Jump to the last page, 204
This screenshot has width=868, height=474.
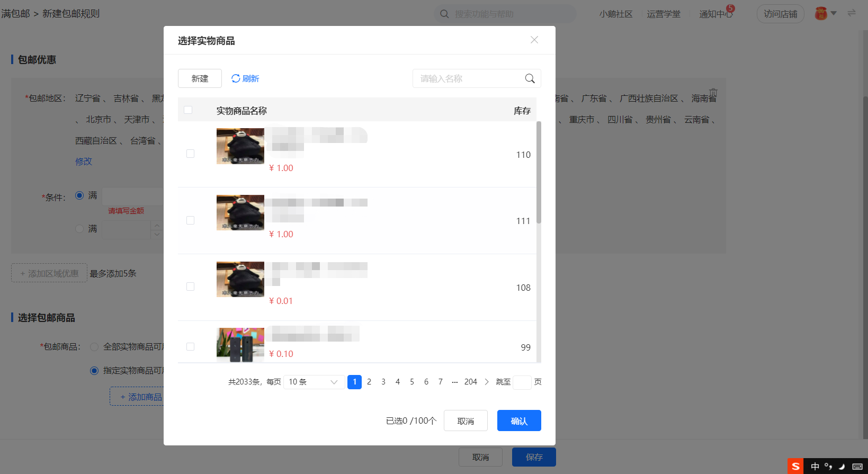471,382
